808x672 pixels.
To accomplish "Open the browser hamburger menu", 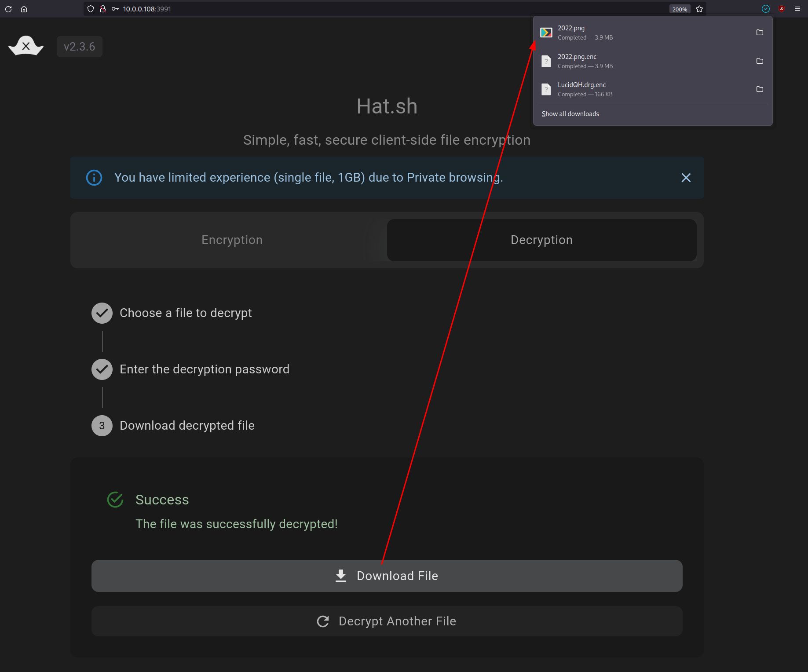I will click(797, 9).
